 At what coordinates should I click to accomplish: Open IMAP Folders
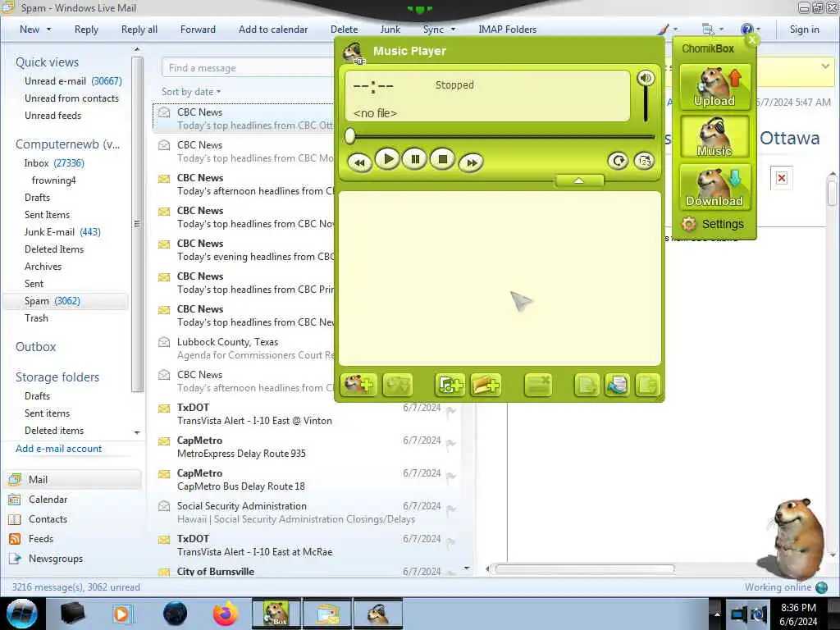[x=507, y=30]
